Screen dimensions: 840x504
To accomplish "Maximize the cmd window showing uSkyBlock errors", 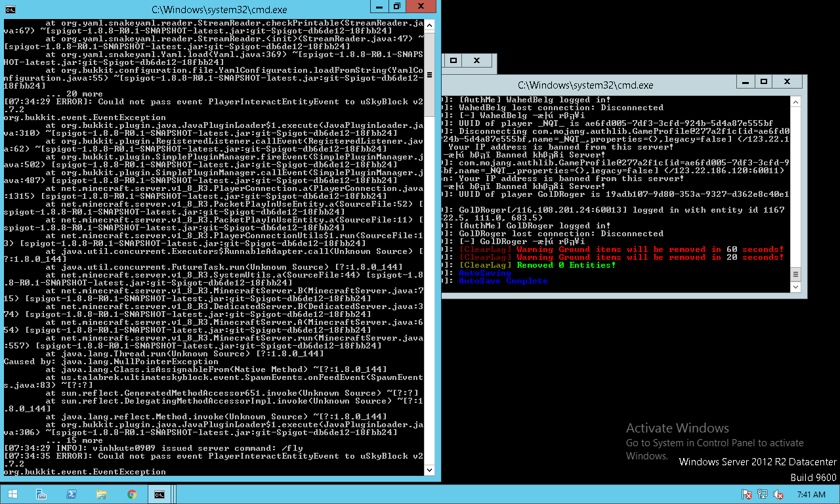I will pos(397,7).
